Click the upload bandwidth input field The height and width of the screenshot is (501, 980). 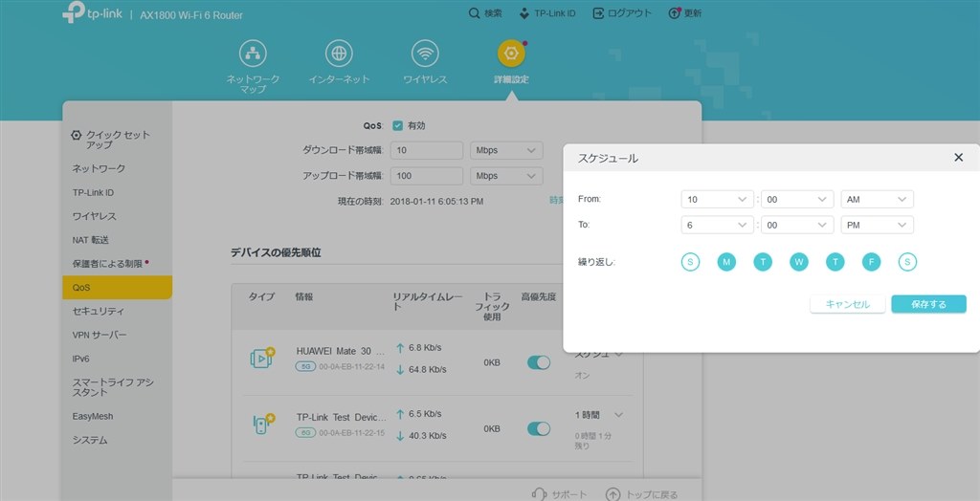[427, 176]
